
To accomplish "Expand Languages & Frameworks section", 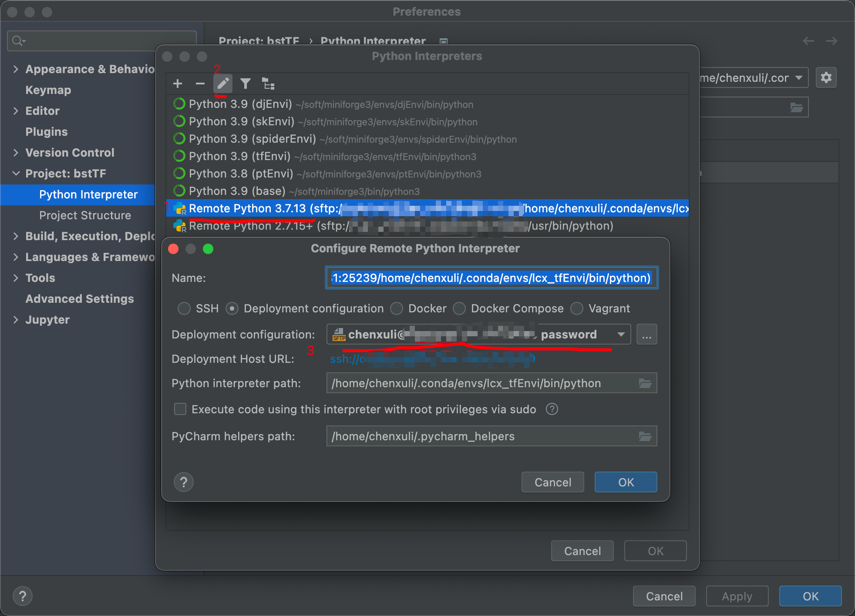I will [16, 257].
